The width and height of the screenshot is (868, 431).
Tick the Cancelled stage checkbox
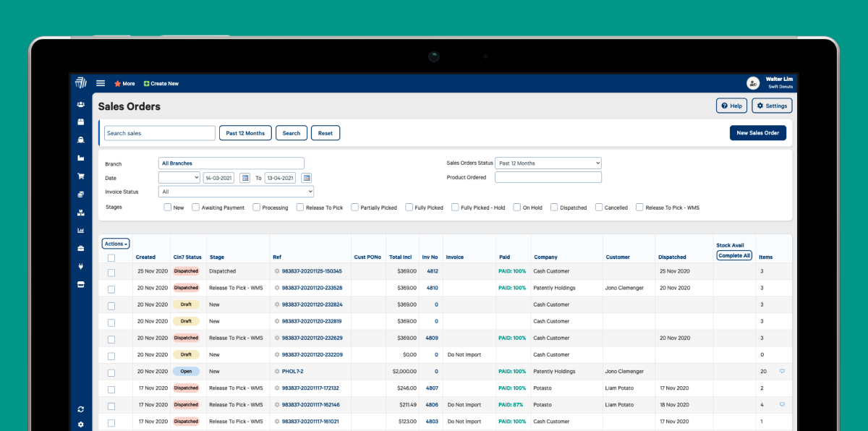[599, 207]
